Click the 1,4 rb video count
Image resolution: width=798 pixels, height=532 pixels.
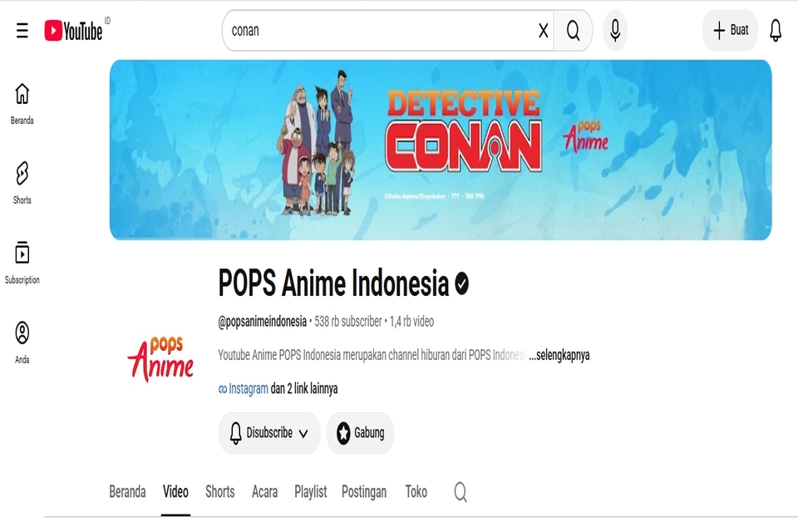coord(411,321)
